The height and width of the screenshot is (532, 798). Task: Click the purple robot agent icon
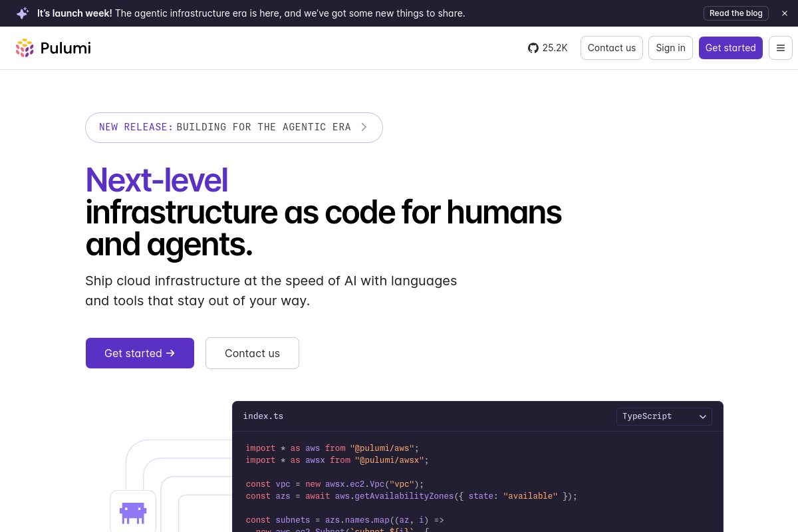(x=133, y=512)
